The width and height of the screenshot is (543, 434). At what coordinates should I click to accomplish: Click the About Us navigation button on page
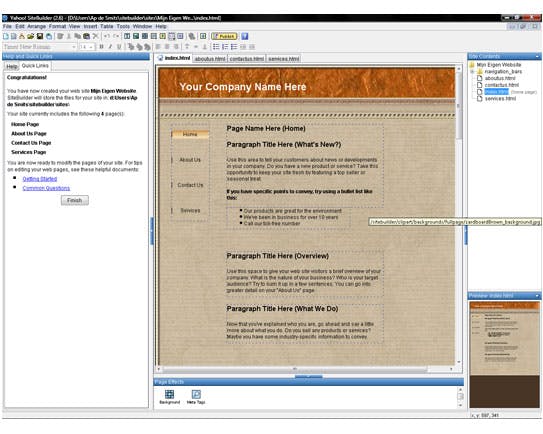click(190, 160)
